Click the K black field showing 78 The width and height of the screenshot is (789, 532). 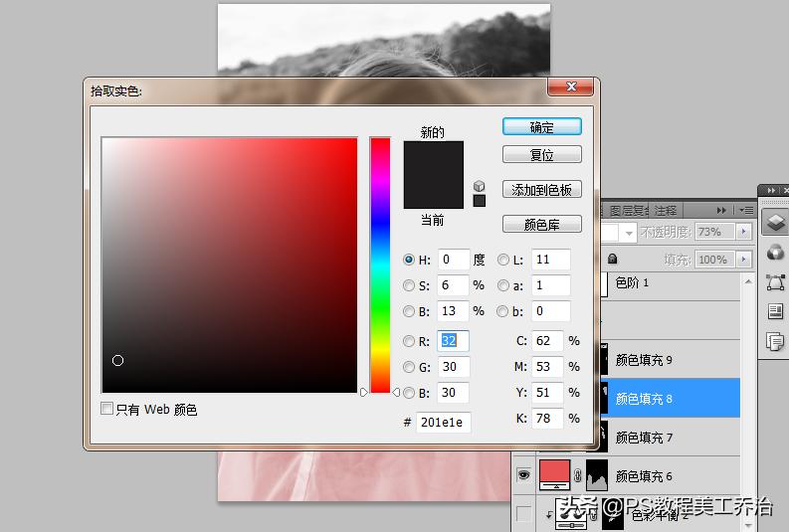[x=547, y=419]
